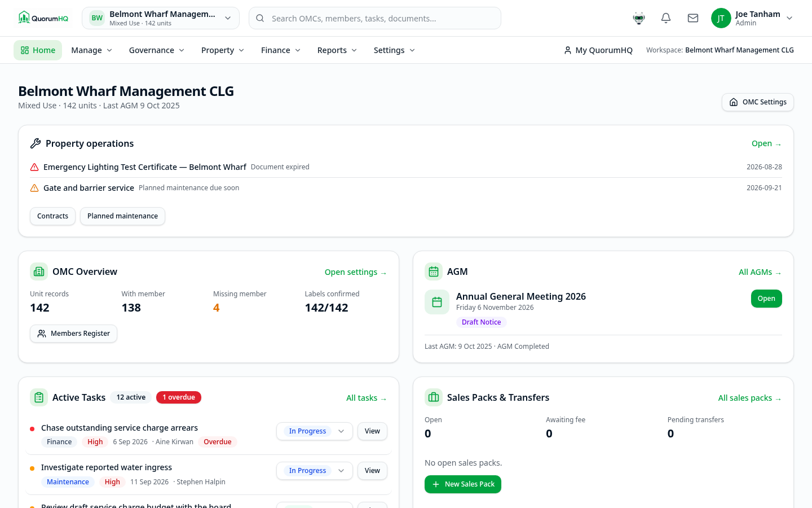
Task: Expand the Property menu
Action: [x=223, y=50]
